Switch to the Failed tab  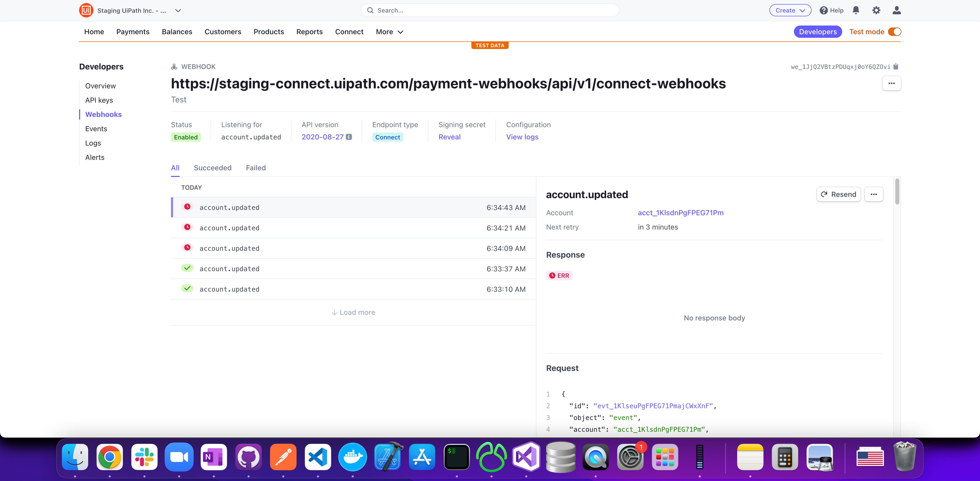pyautogui.click(x=256, y=168)
